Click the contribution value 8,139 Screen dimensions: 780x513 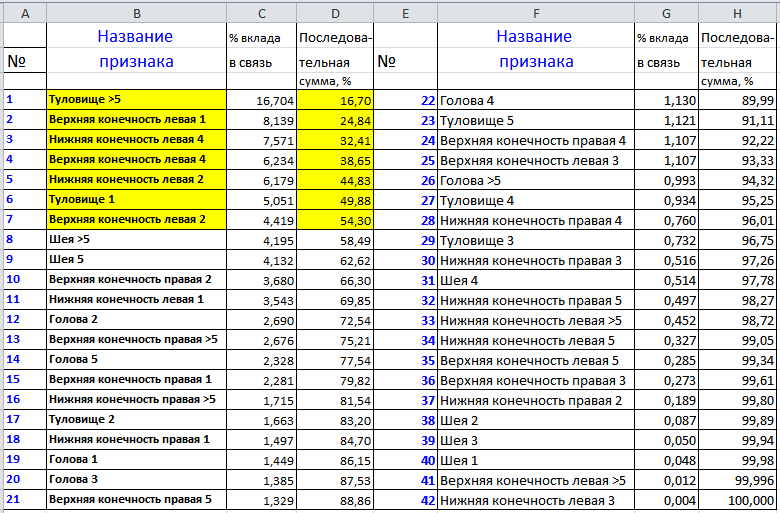262,120
